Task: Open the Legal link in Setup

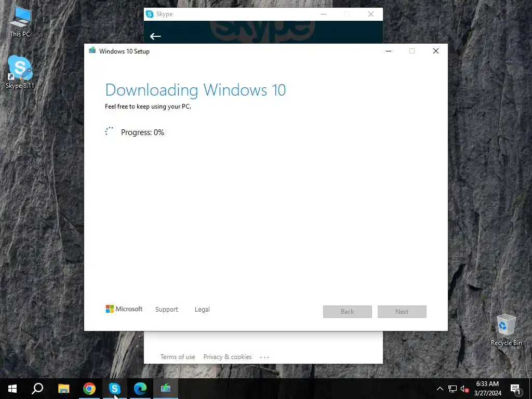Action: [202, 310]
